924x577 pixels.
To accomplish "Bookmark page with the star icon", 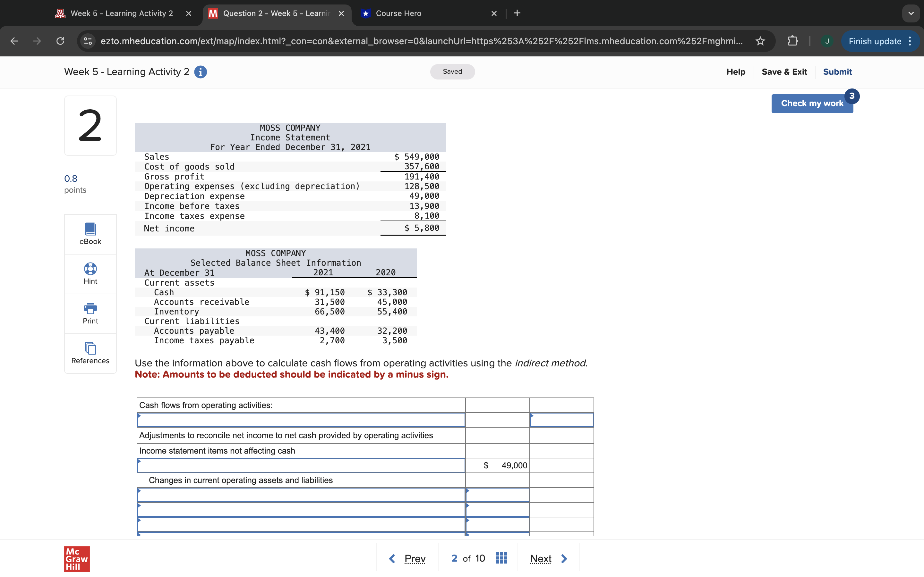I will tap(760, 41).
